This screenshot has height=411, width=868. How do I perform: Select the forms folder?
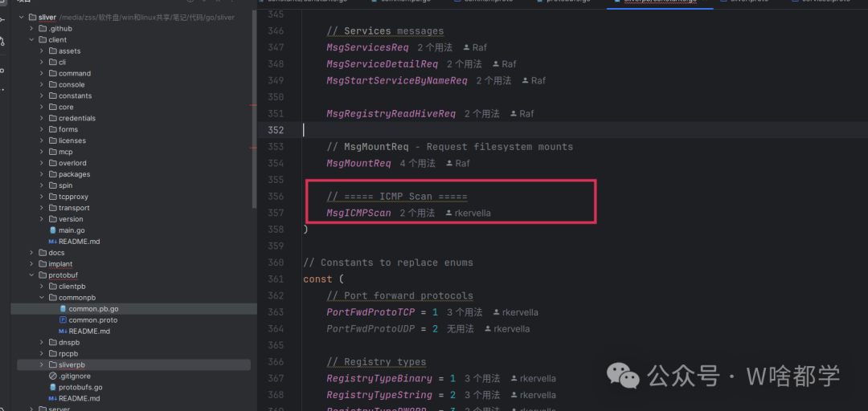tap(68, 129)
